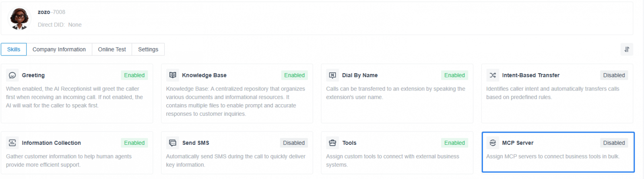Click the Dial By Name icon
This screenshot has height=179, width=644.
point(332,75)
